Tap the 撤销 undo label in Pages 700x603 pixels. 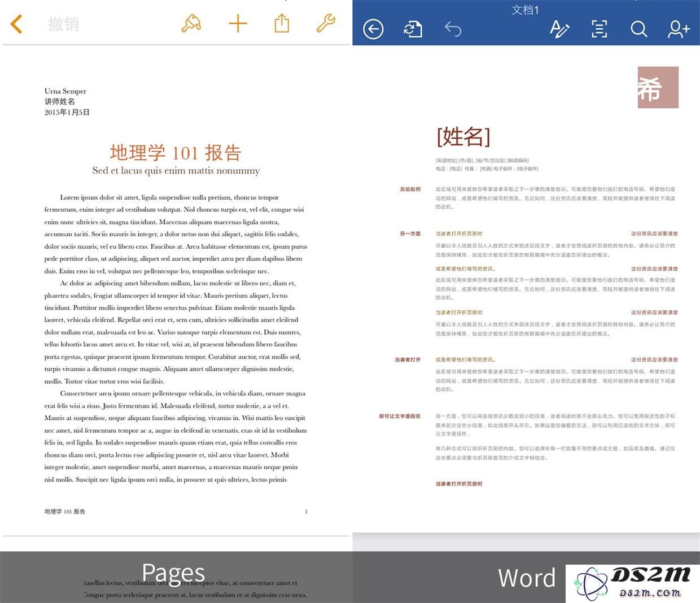tap(63, 24)
